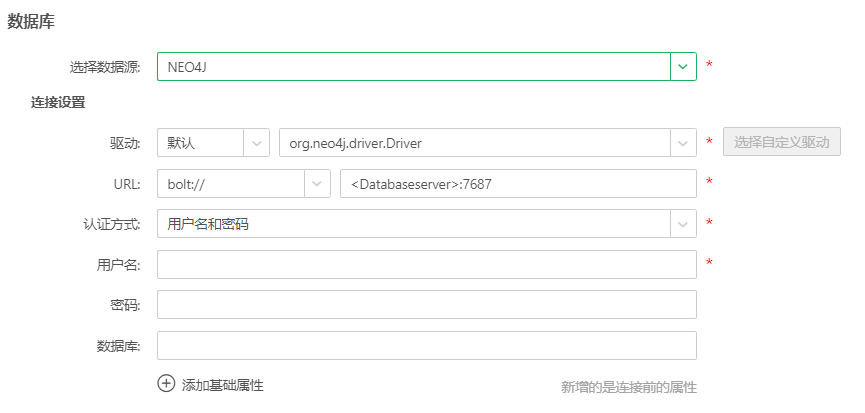Click the 默认 driver type text

pos(181,143)
